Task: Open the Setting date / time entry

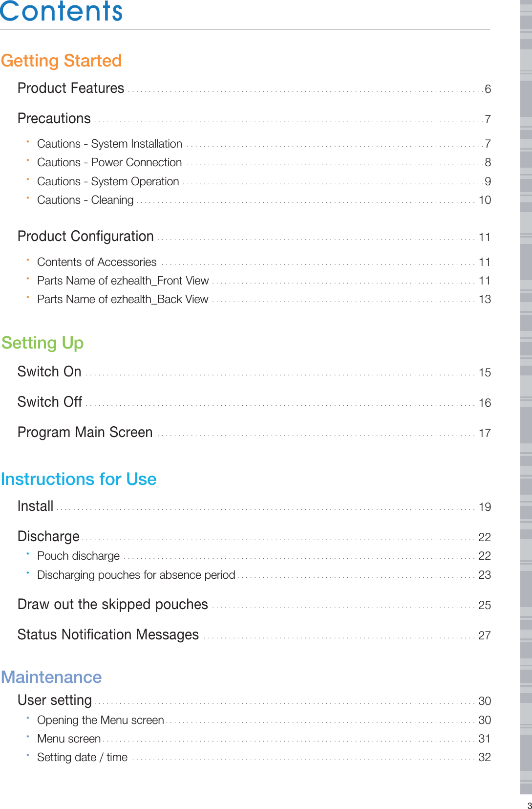Action: [x=82, y=757]
